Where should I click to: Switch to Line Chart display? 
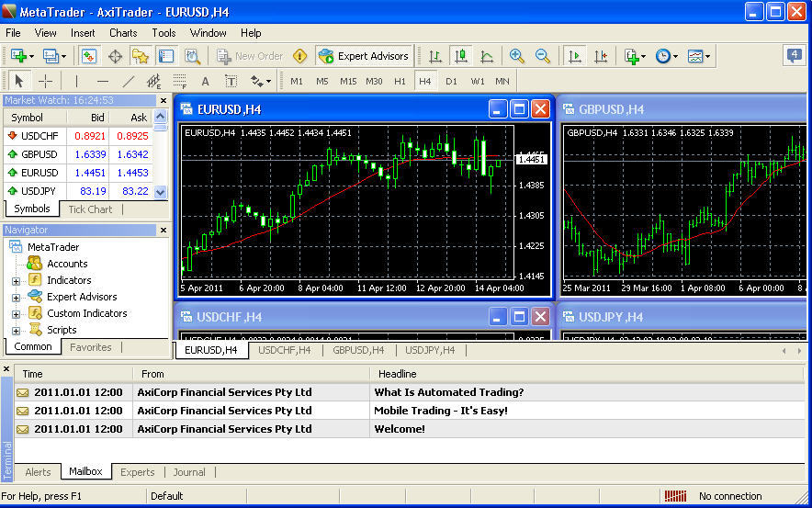click(487, 56)
